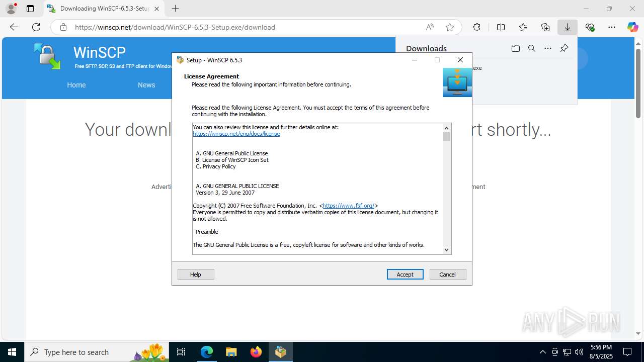The height and width of the screenshot is (362, 644).
Task: Click the address bar URL
Action: 175,27
